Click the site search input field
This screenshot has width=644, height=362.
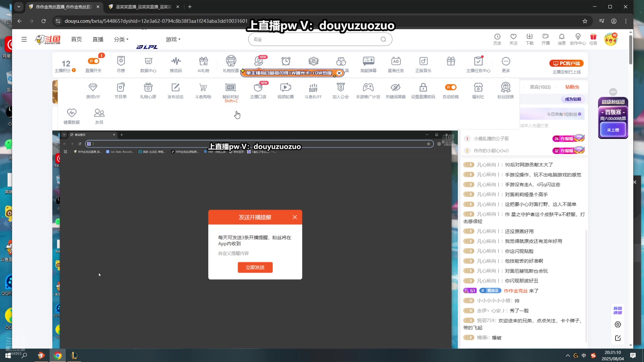[x=315, y=39]
